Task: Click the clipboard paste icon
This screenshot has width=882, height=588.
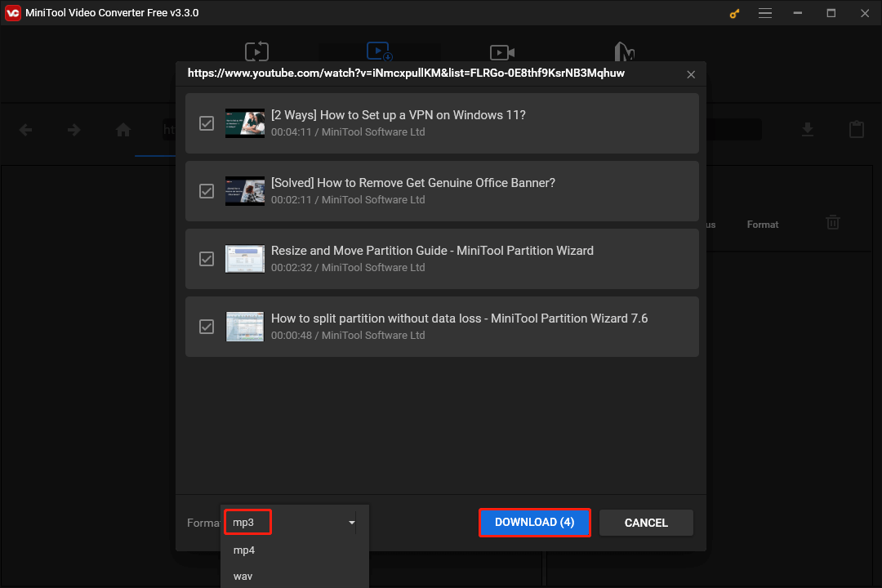Action: tap(856, 129)
